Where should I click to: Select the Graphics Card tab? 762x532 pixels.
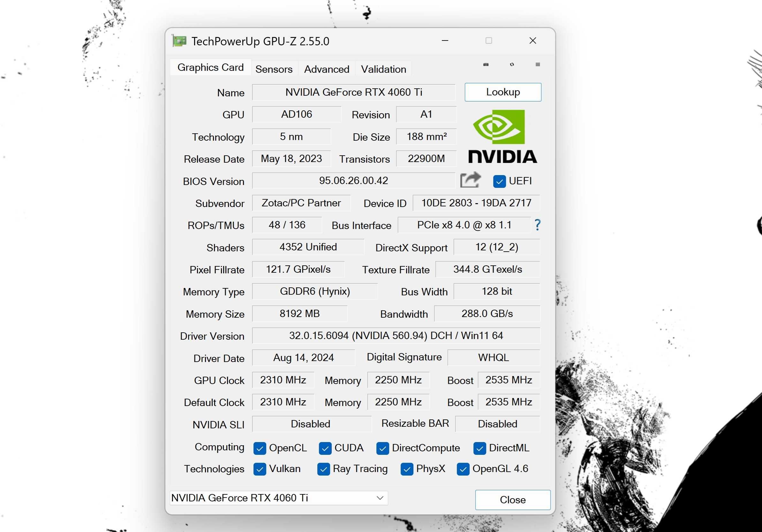tap(210, 67)
